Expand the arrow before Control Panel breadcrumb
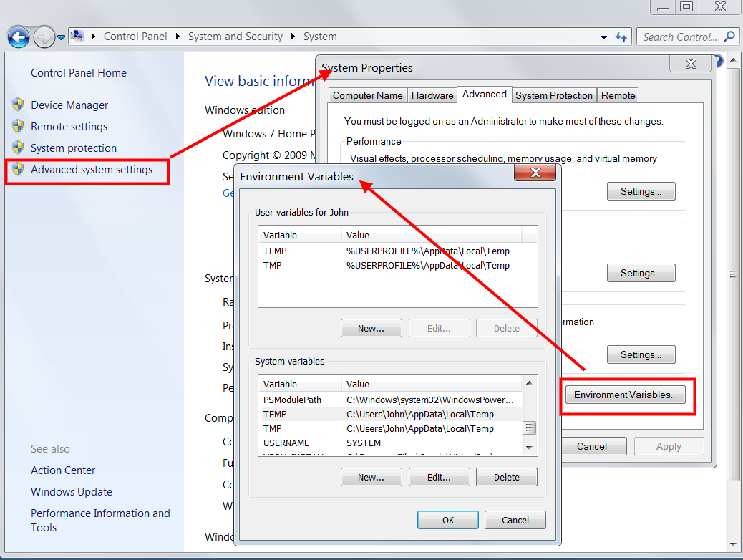Screen dimensions: 743x560 [93, 37]
